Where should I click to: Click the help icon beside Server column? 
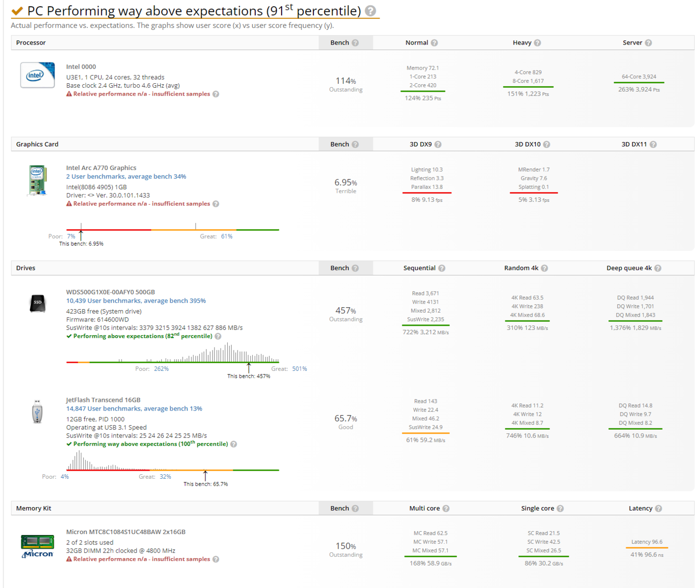pyautogui.click(x=649, y=43)
